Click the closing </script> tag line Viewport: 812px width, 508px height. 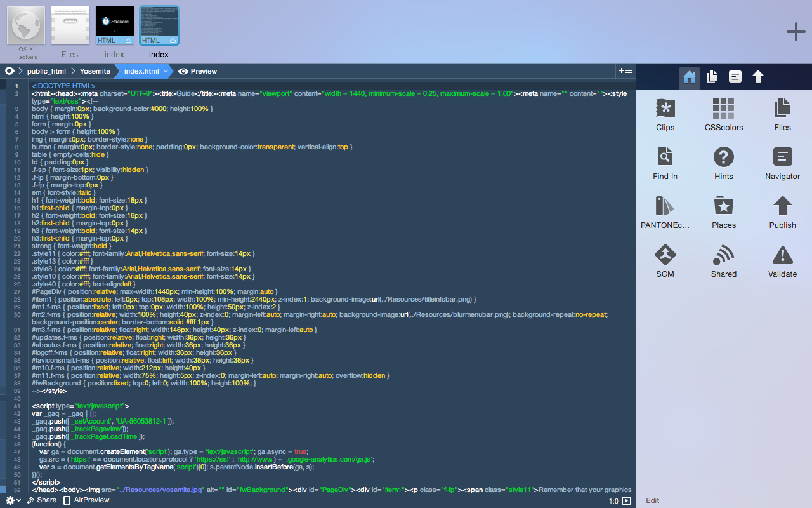tap(46, 482)
